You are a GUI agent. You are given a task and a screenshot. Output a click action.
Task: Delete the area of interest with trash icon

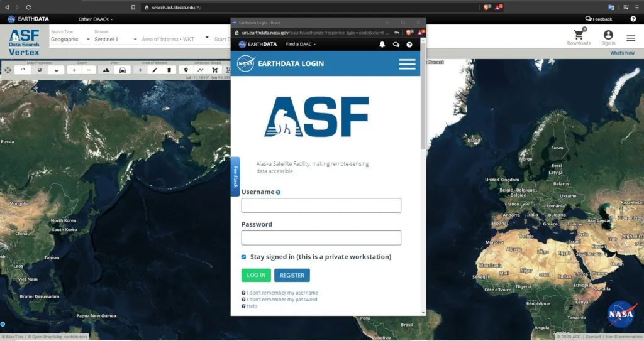pyautogui.click(x=169, y=70)
